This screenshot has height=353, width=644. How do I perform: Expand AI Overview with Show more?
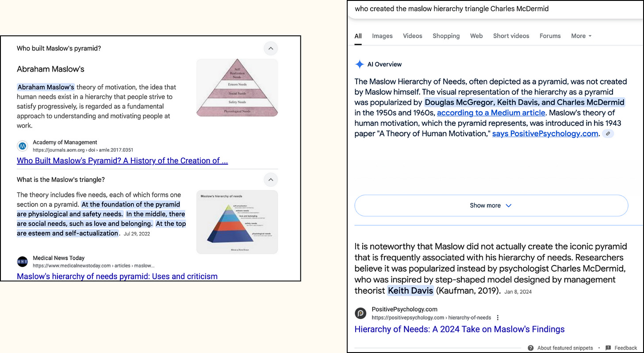(491, 205)
